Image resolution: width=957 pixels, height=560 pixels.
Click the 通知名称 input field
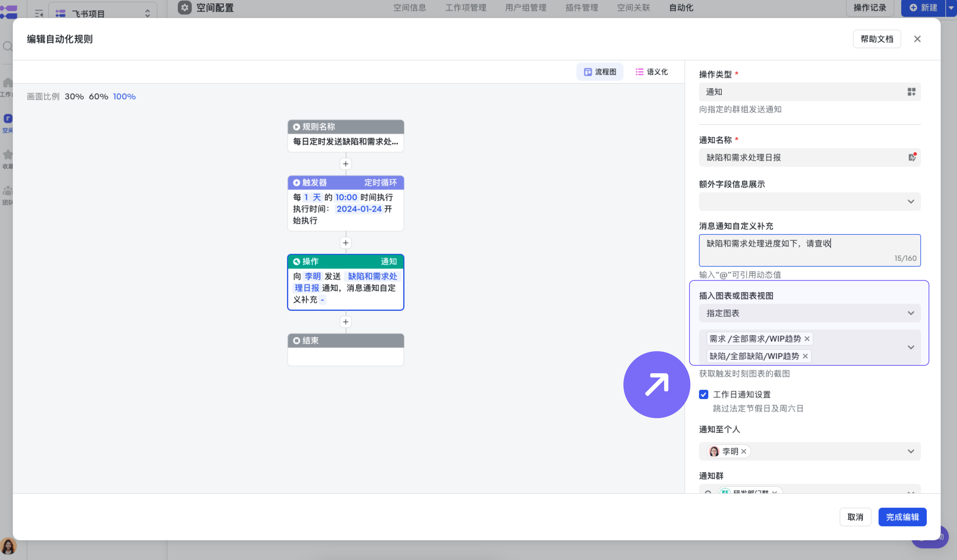pos(810,157)
